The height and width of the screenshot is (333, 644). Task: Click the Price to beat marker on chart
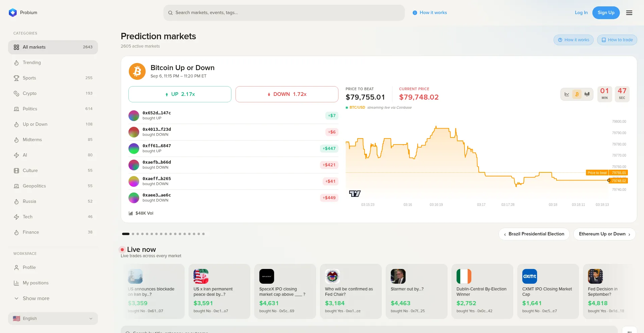597,173
